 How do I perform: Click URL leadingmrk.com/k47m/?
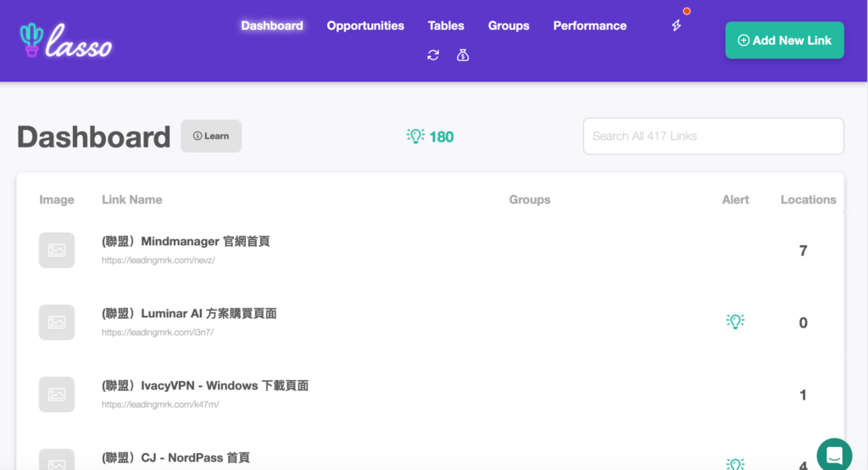160,404
